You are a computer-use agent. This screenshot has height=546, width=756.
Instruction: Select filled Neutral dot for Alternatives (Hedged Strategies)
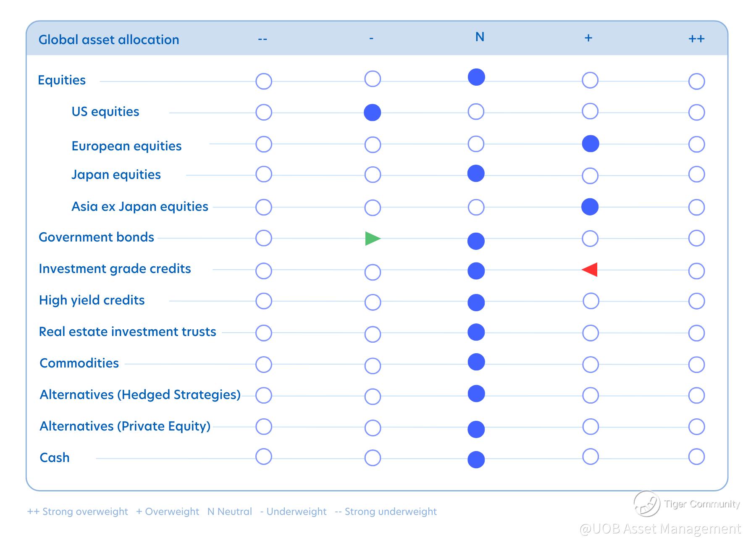coord(476,394)
